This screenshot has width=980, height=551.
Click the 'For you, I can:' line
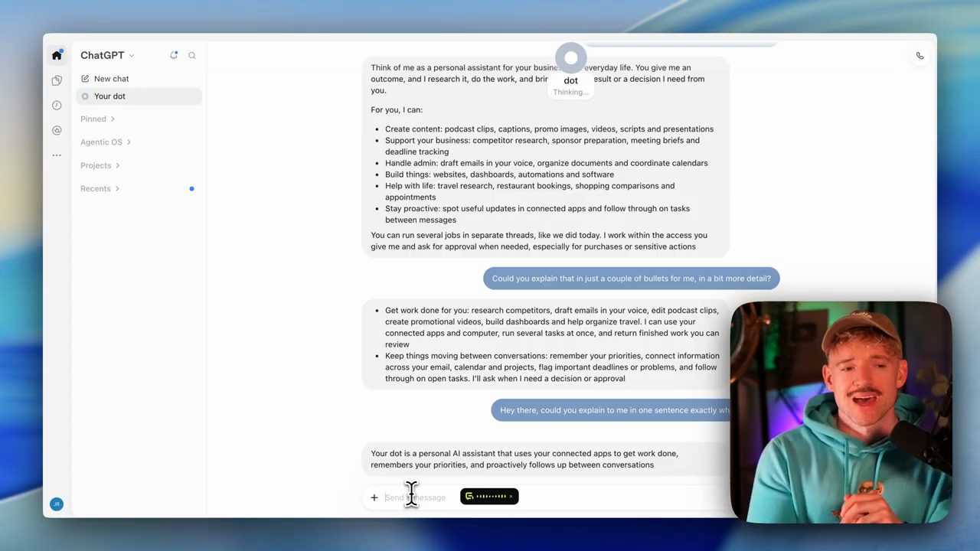pyautogui.click(x=397, y=110)
